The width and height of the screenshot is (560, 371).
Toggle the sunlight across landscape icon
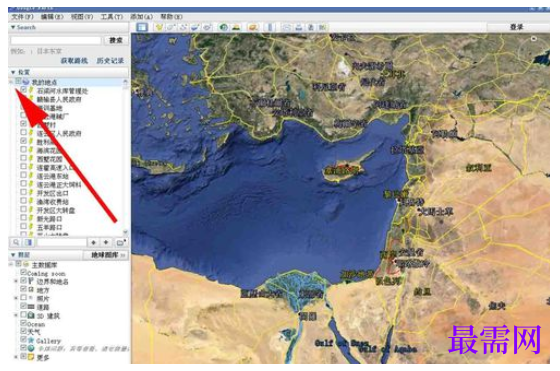(x=236, y=27)
